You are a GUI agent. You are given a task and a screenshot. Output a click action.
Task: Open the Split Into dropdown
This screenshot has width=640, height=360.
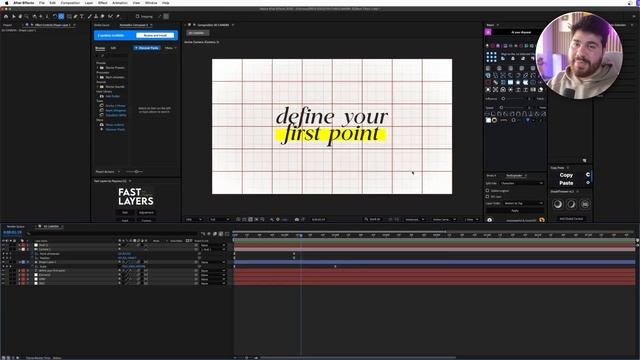point(522,183)
